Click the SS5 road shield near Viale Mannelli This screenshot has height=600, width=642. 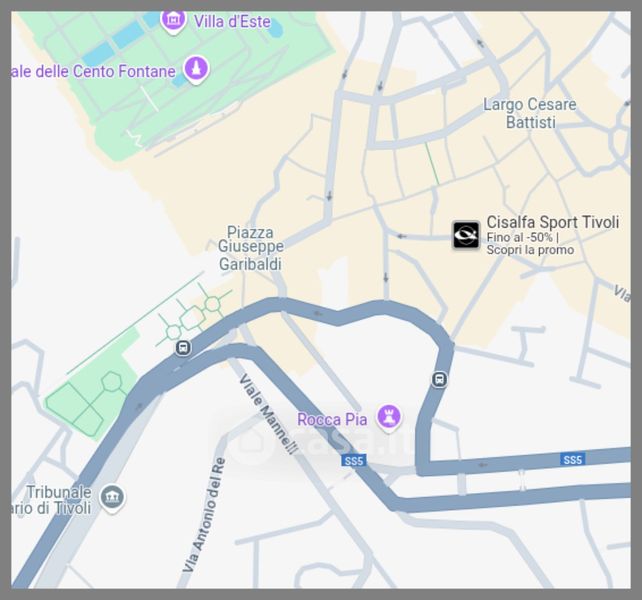(x=354, y=461)
